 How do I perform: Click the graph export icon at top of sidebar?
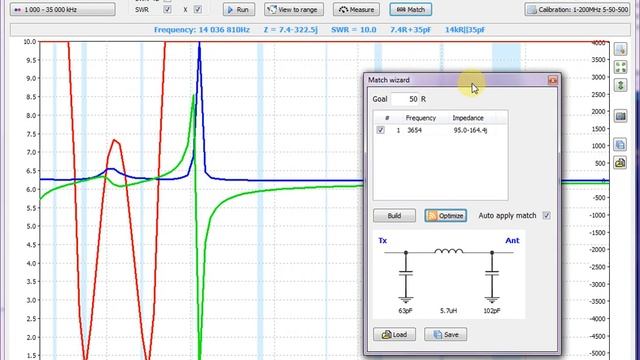[620, 49]
